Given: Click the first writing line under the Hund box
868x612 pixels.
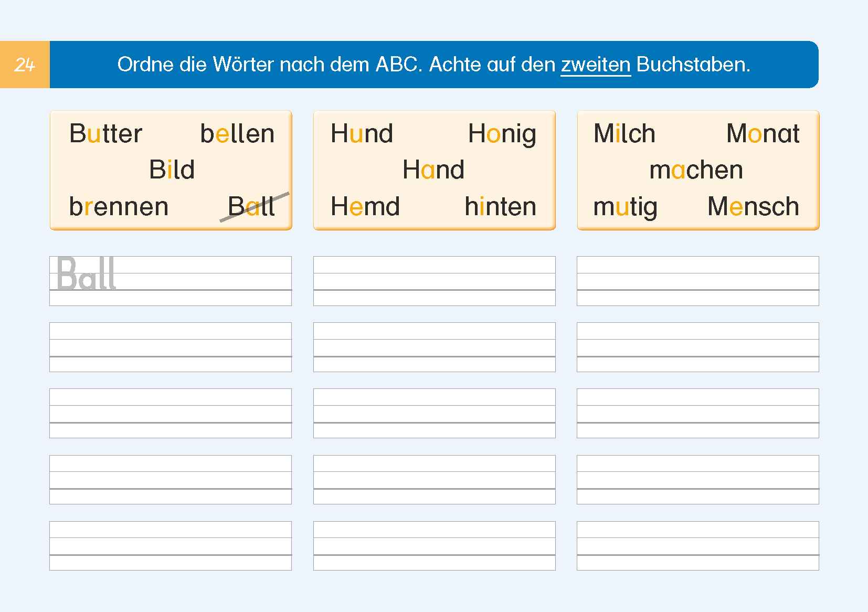Looking at the screenshot, I should click(x=434, y=281).
